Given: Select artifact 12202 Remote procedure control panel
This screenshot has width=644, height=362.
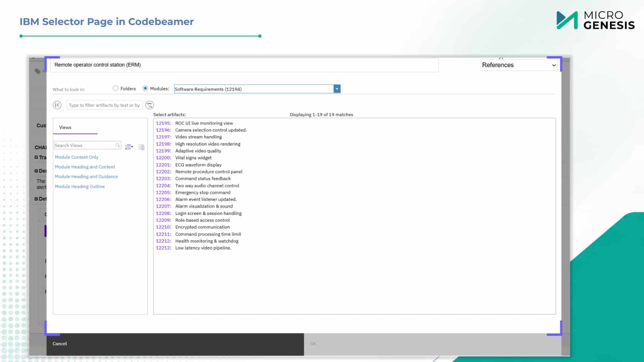Looking at the screenshot, I should (199, 172).
